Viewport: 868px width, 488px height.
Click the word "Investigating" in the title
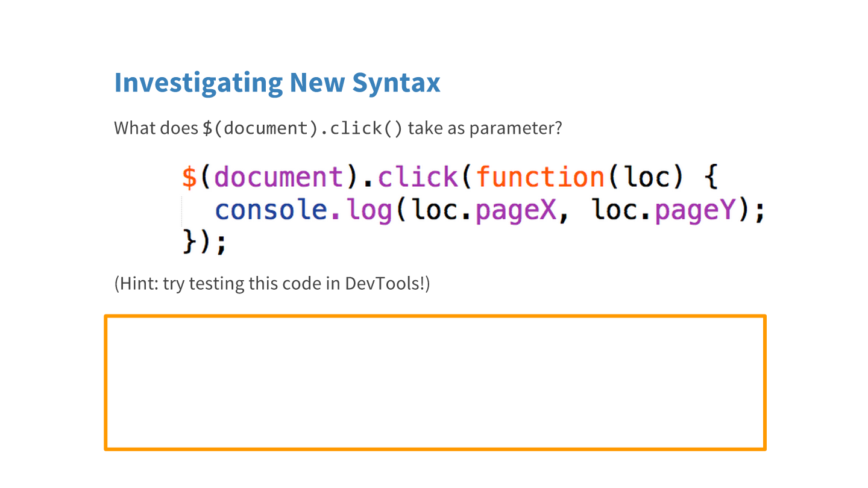pos(198,83)
